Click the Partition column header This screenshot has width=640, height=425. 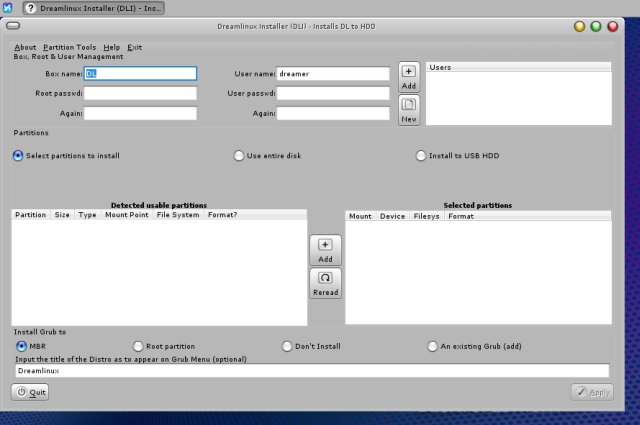point(31,215)
